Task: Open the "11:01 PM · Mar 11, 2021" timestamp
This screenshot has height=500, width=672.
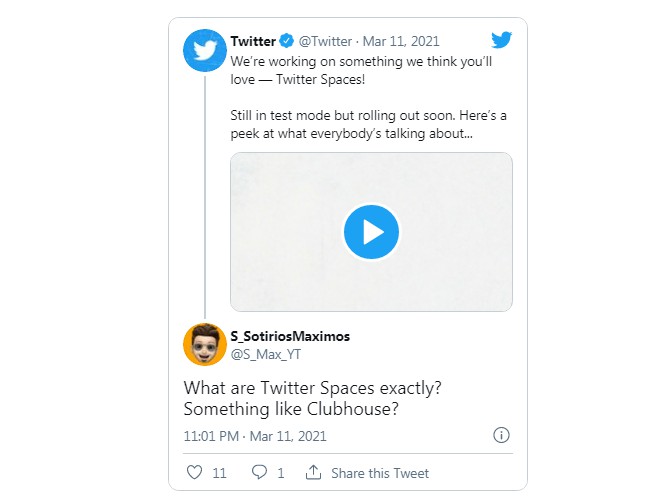Action: [x=255, y=436]
